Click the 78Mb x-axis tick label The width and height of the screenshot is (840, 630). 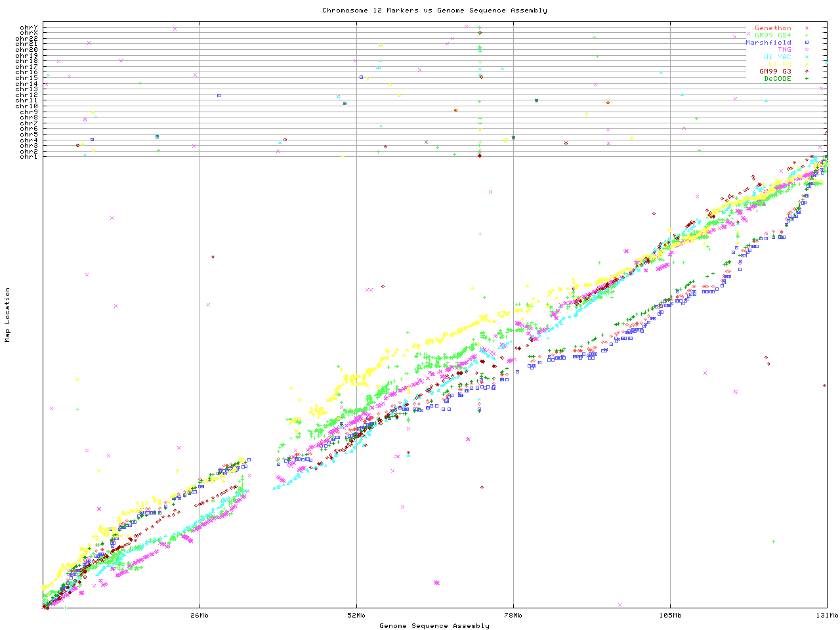click(513, 616)
